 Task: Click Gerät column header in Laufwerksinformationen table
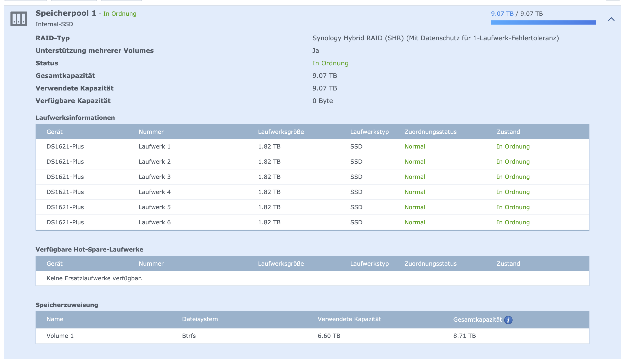point(54,132)
